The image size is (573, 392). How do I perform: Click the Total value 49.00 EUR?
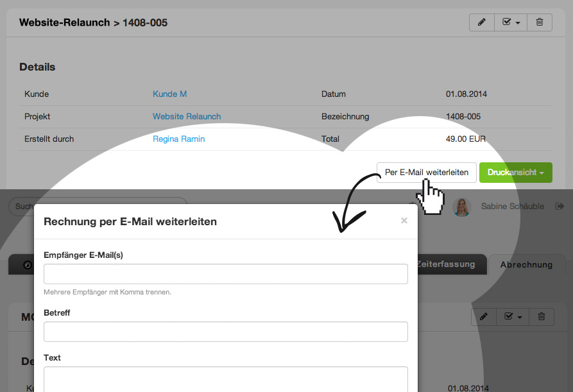(x=466, y=139)
